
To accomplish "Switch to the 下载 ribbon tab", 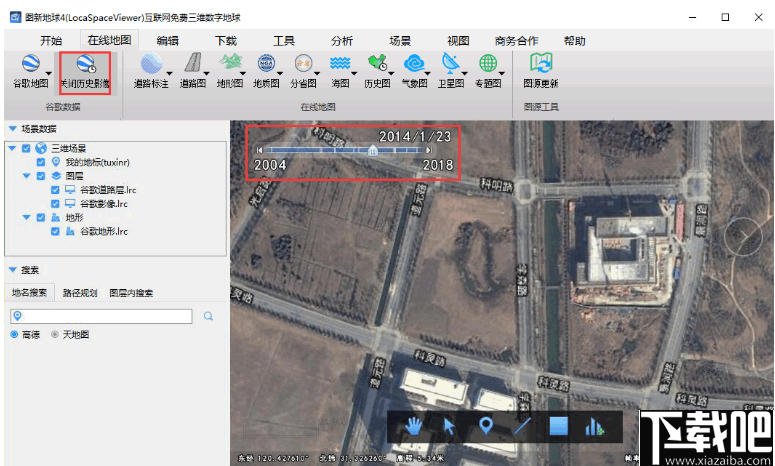I will [226, 41].
